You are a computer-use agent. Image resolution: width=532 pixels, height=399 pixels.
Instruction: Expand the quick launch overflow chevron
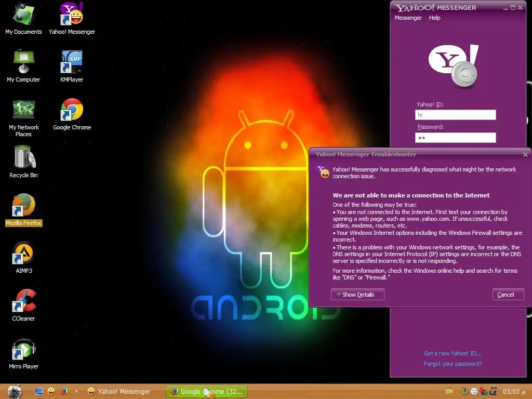point(76,391)
